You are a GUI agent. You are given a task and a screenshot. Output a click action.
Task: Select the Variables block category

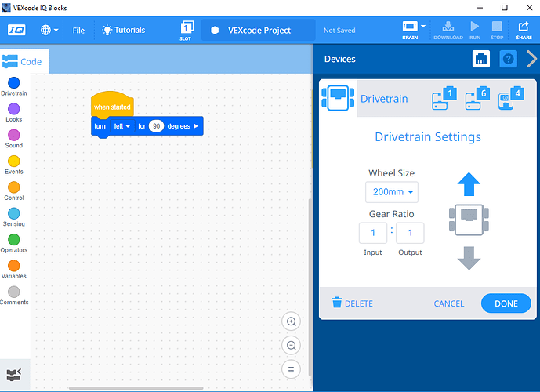pos(14,270)
